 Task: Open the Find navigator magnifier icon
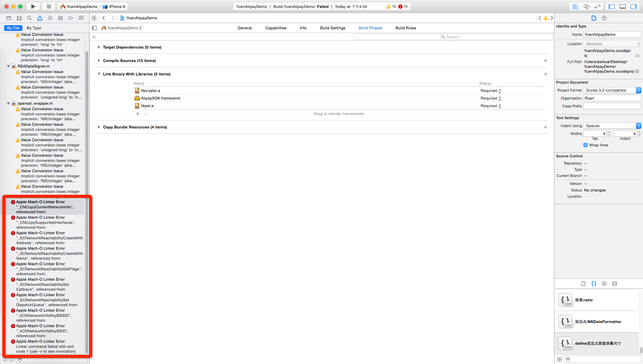point(30,18)
